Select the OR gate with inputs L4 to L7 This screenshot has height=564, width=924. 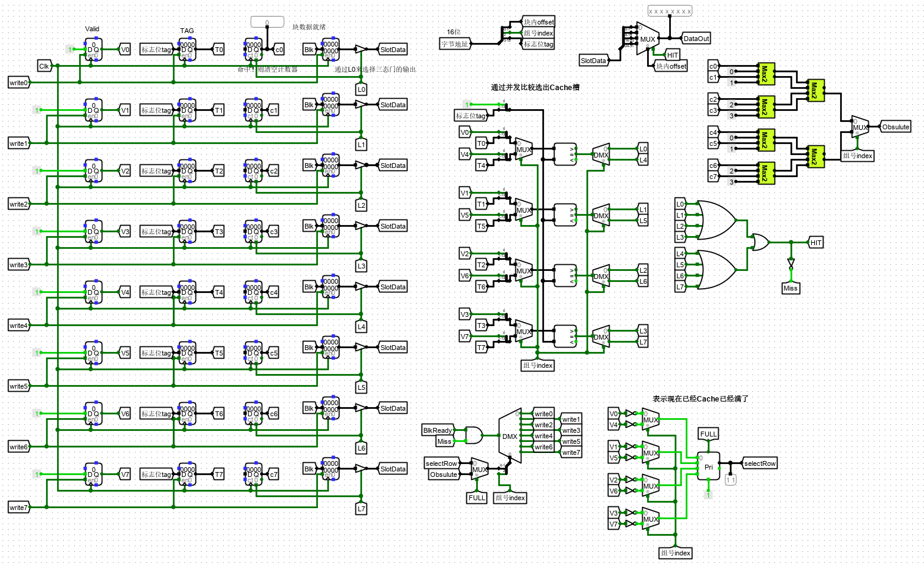pos(717,270)
